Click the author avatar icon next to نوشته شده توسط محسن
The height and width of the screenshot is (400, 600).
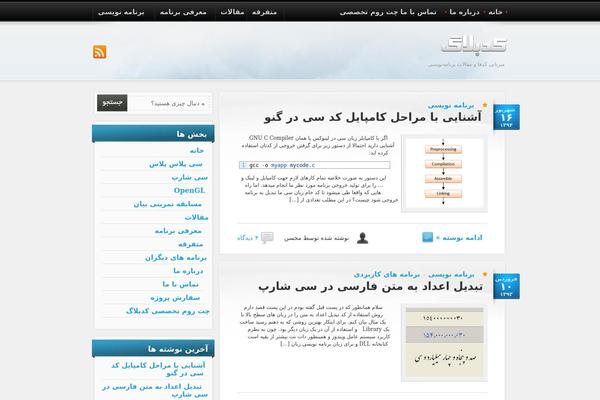(x=362, y=238)
